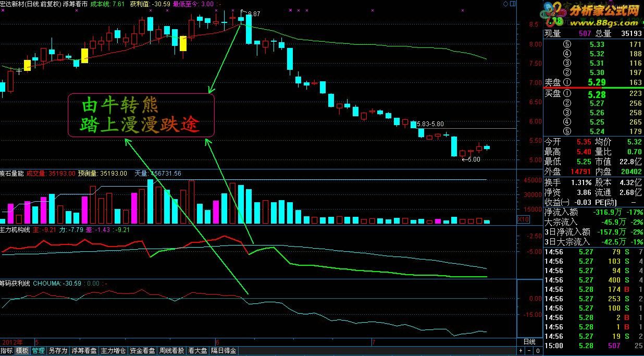Click the 5.83-5.80 gap price label
This screenshot has height=356, width=644.
430,124
